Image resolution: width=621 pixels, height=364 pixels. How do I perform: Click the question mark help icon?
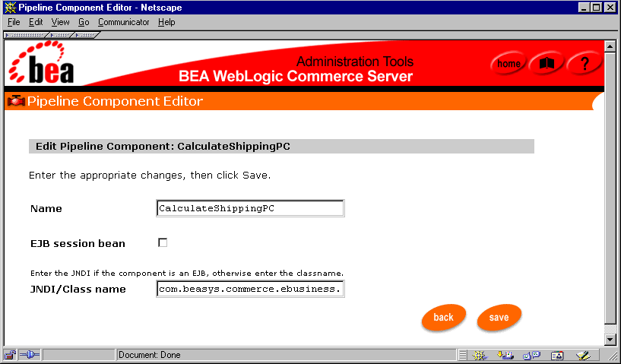tap(585, 63)
